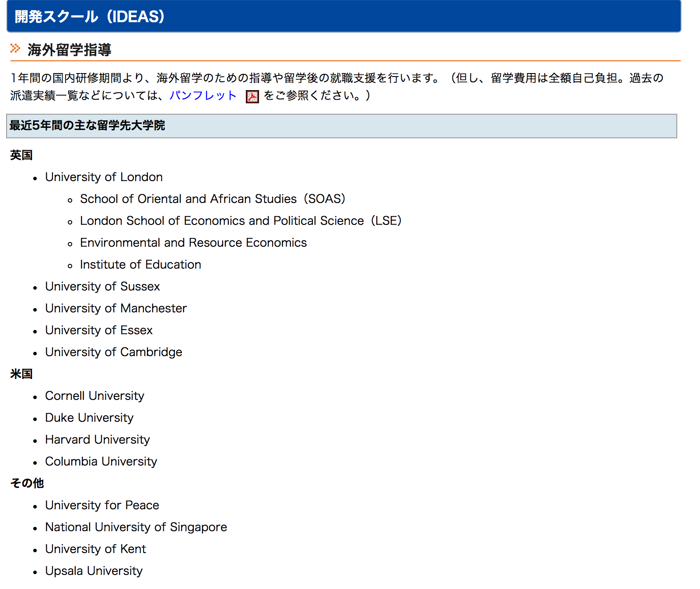Select University for Peace list entry

pos(102,505)
